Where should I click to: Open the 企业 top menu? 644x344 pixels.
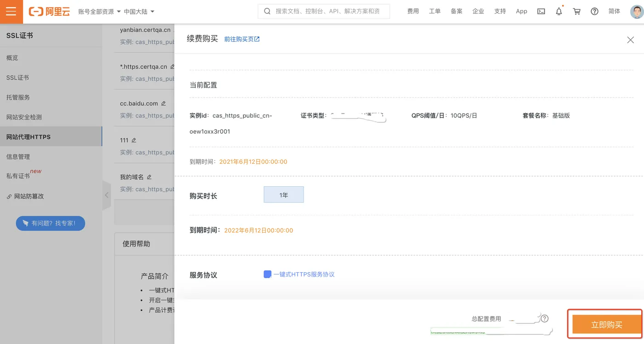[x=478, y=11]
